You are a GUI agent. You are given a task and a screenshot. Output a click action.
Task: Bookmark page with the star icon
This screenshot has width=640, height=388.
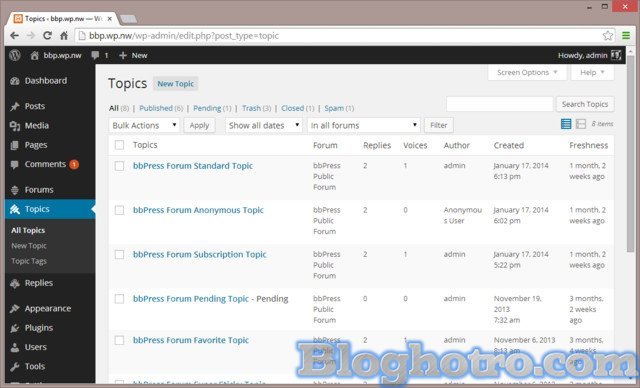pos(607,35)
